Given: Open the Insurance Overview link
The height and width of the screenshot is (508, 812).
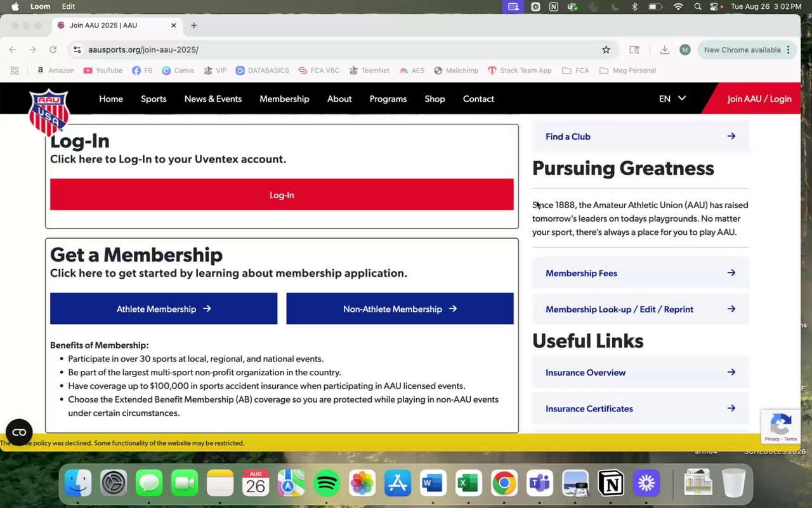Looking at the screenshot, I should 641,373.
